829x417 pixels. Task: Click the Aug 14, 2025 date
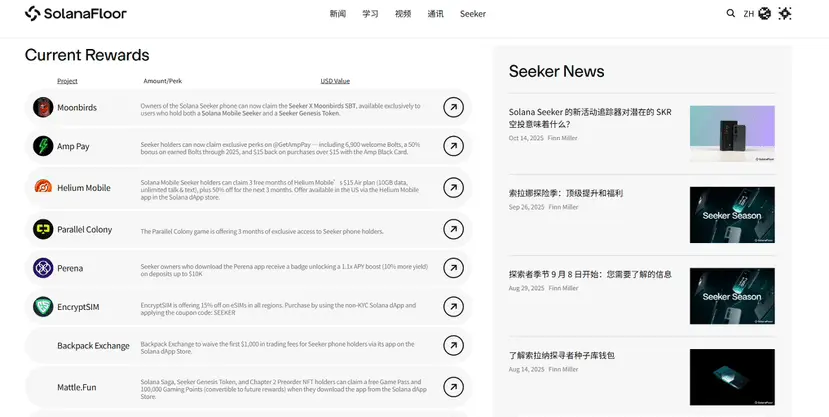pyautogui.click(x=527, y=369)
